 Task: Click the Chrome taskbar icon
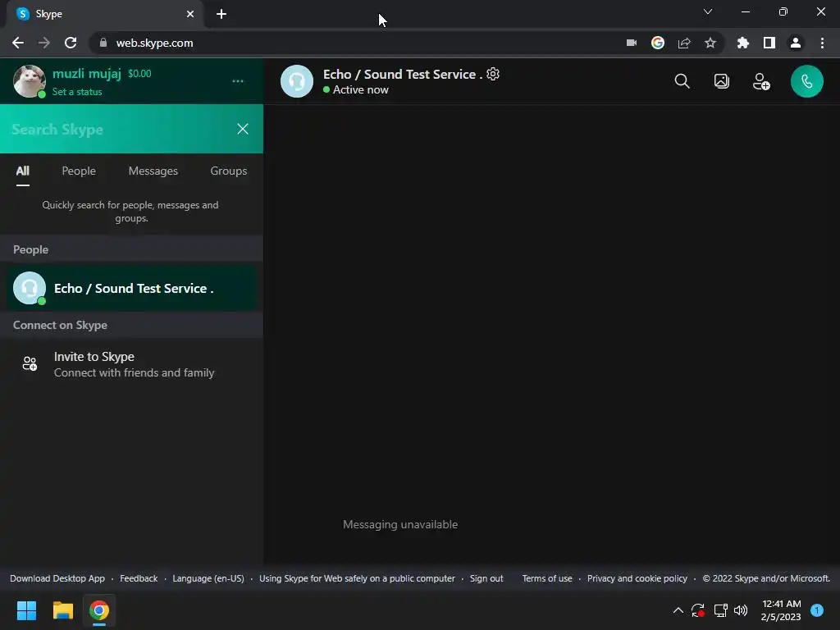click(x=99, y=610)
